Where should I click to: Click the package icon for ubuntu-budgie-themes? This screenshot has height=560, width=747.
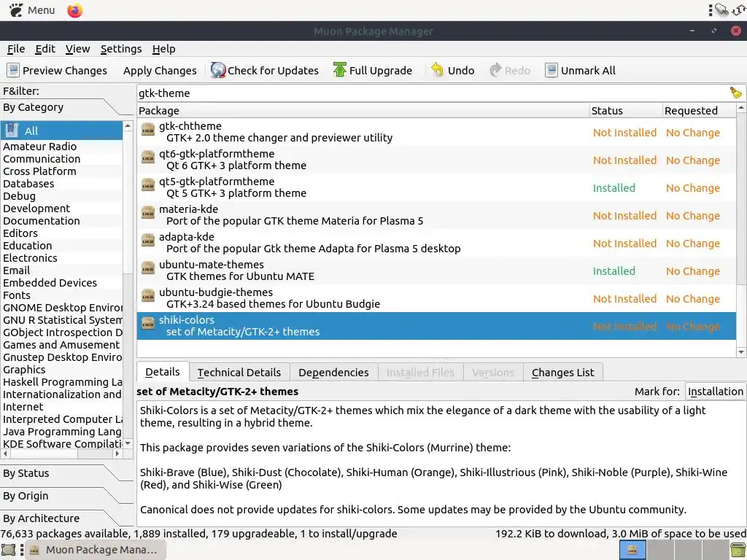coord(148,295)
